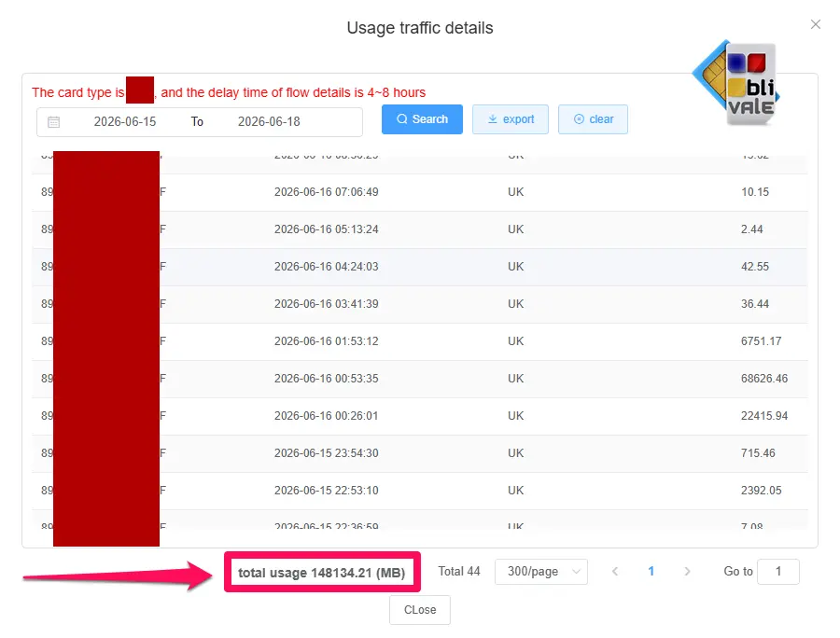The width and height of the screenshot is (840, 638).
Task: Focus the Go to page input
Action: click(778, 572)
